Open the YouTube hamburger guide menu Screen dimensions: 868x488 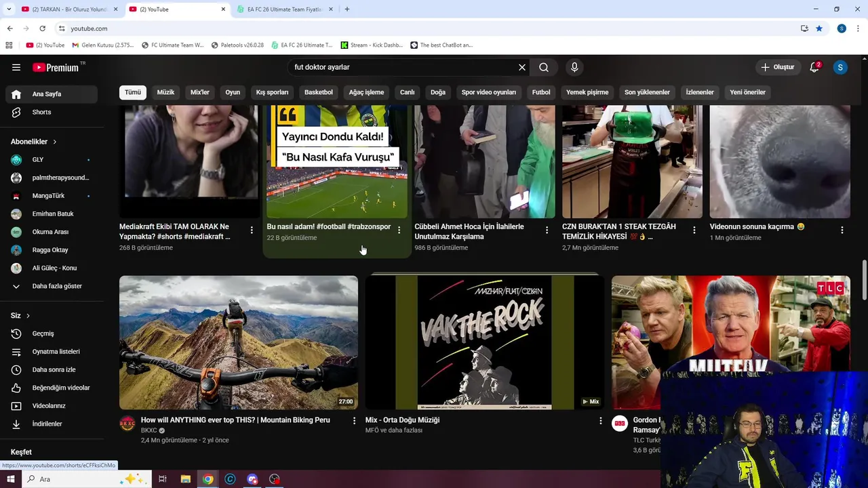[16, 67]
